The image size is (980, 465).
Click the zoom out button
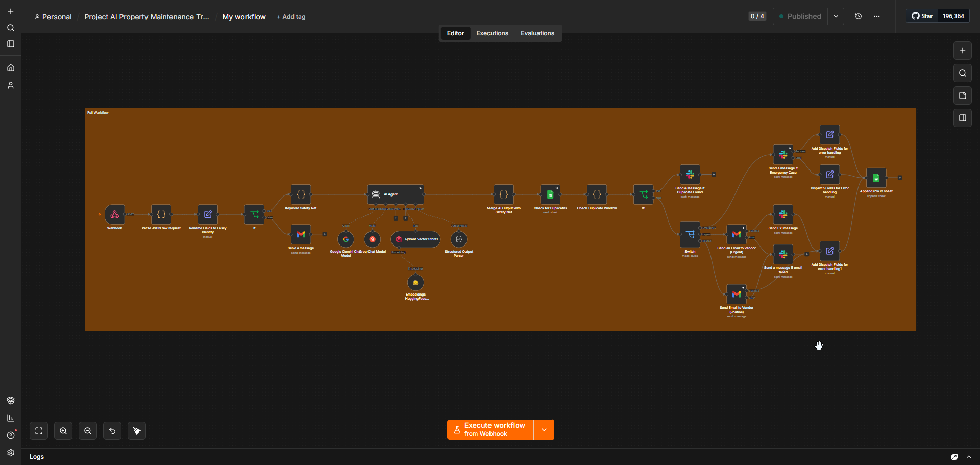88,431
